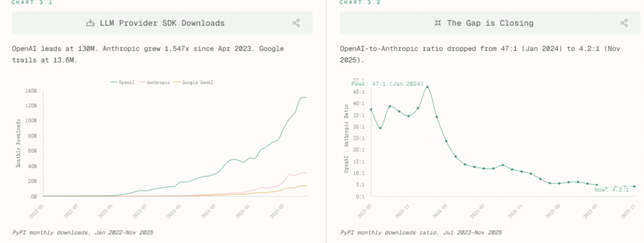Click the 'PyPI monthly downloads, Jan 2022-Nov 2025' footnote
The image size is (644, 243).
pos(82,232)
